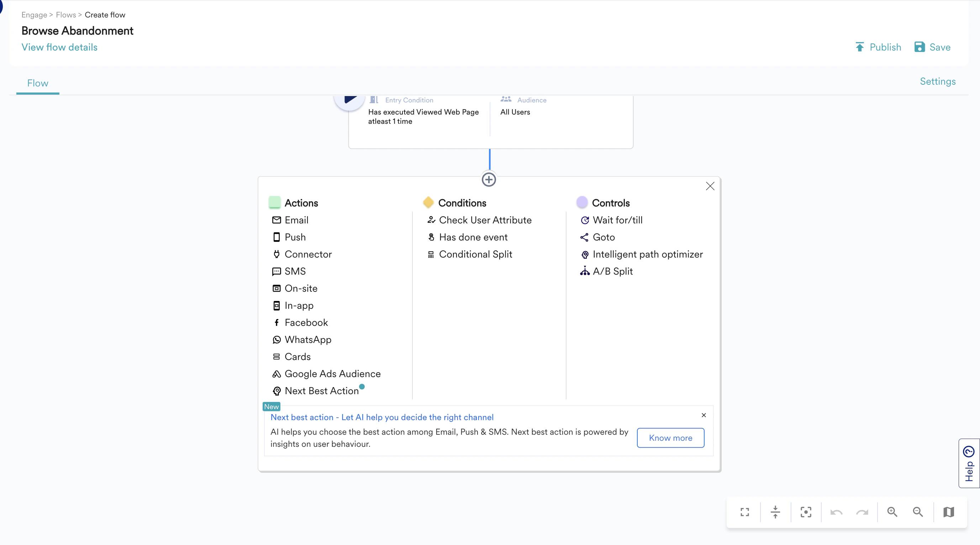Click the zoom out magnifier icon
This screenshot has width=980, height=545.
click(918, 512)
